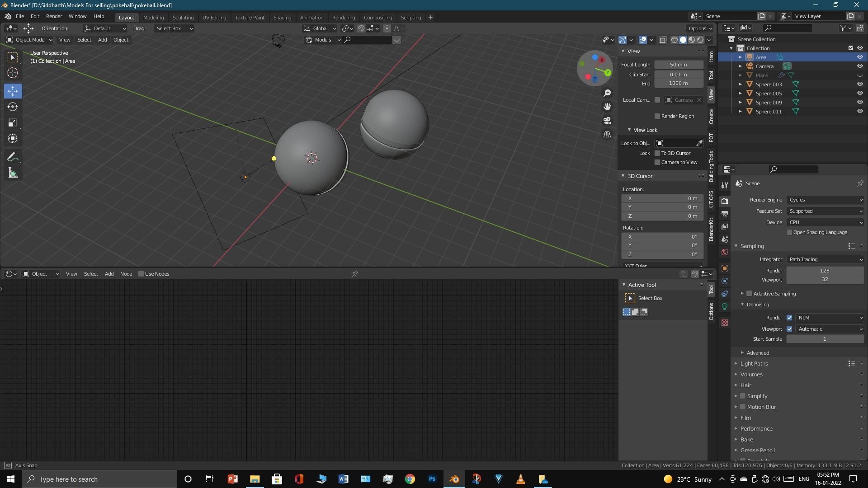Switch orthographic/perspective grid icon
The height and width of the screenshot is (488, 868).
pos(607,135)
